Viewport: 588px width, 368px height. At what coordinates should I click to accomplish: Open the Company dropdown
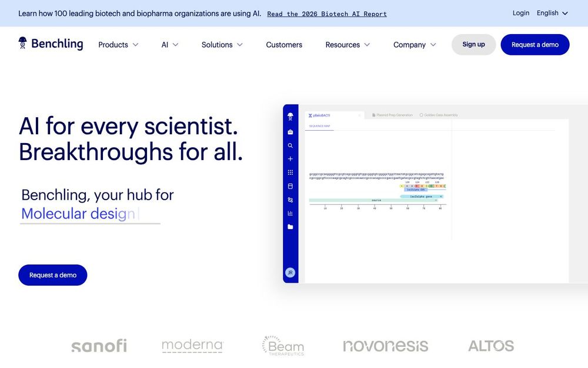point(415,44)
